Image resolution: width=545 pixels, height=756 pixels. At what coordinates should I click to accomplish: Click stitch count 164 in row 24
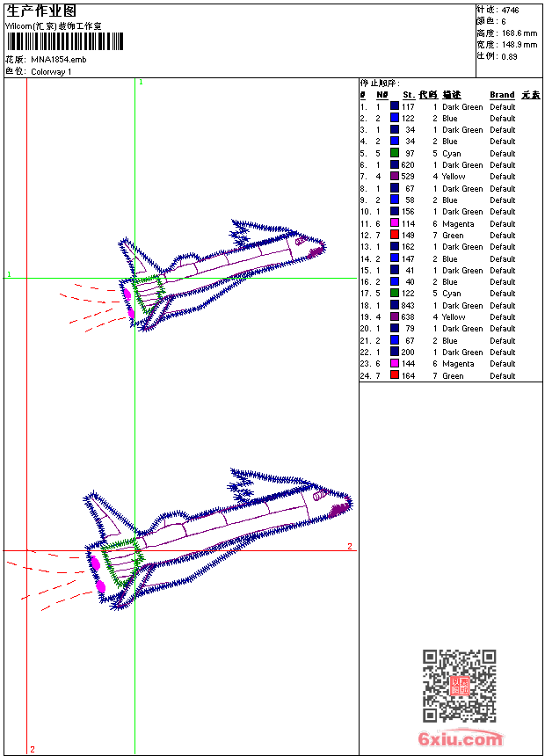[x=408, y=376]
